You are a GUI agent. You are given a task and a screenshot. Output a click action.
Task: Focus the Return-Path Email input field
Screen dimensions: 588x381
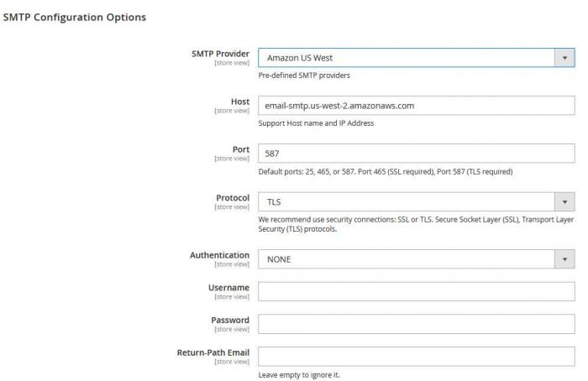click(417, 357)
